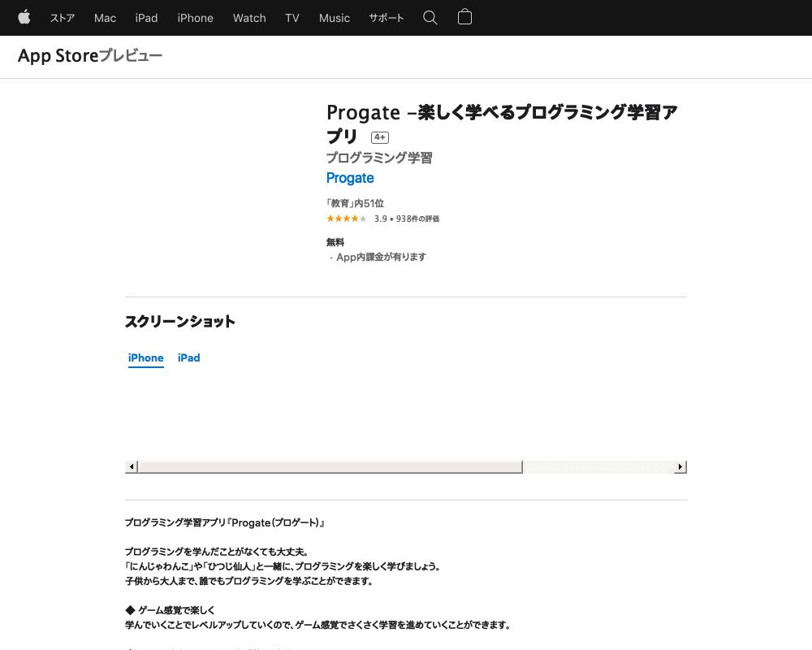
Task: Open search with the magnifying glass icon
Action: pyautogui.click(x=430, y=17)
